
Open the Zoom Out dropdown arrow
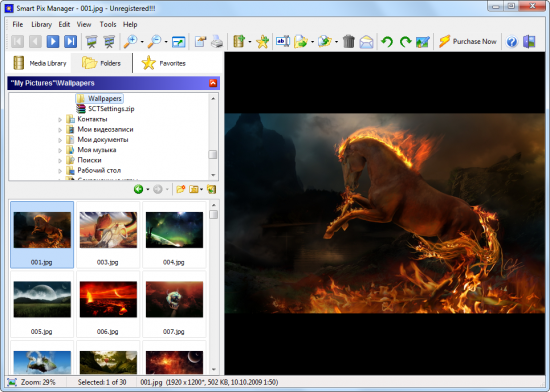pyautogui.click(x=166, y=42)
